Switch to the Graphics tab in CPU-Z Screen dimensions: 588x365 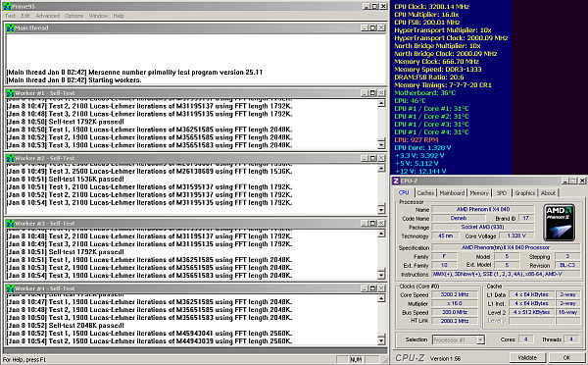pyautogui.click(x=524, y=193)
